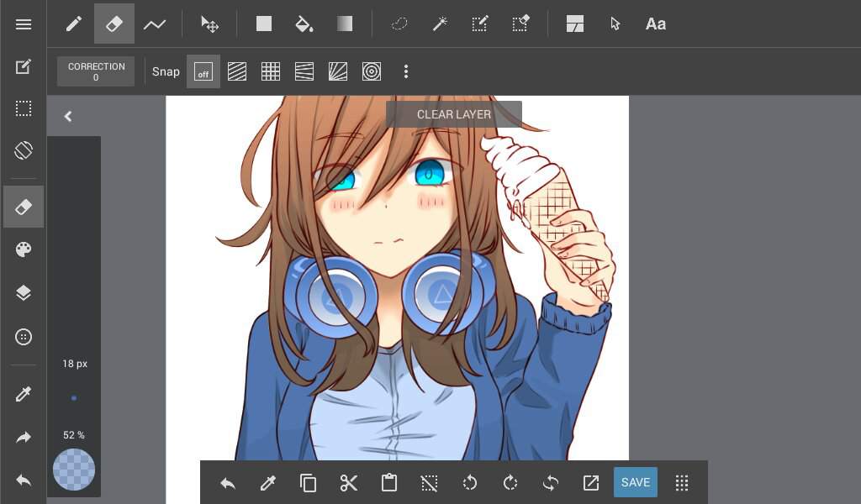Image resolution: width=861 pixels, height=504 pixels.
Task: Turn Snap off
Action: point(203,71)
